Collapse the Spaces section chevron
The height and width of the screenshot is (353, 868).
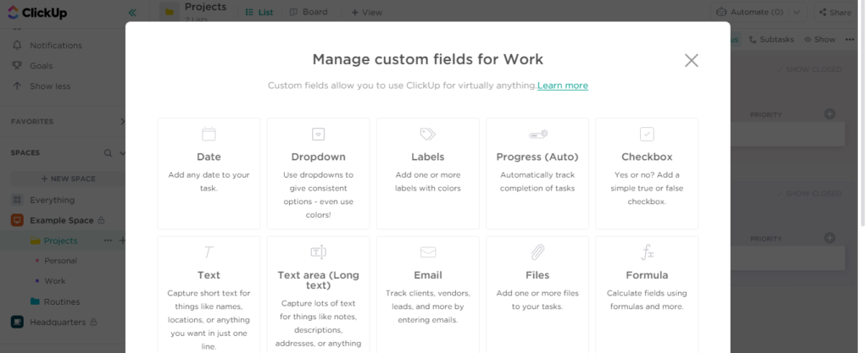(123, 153)
